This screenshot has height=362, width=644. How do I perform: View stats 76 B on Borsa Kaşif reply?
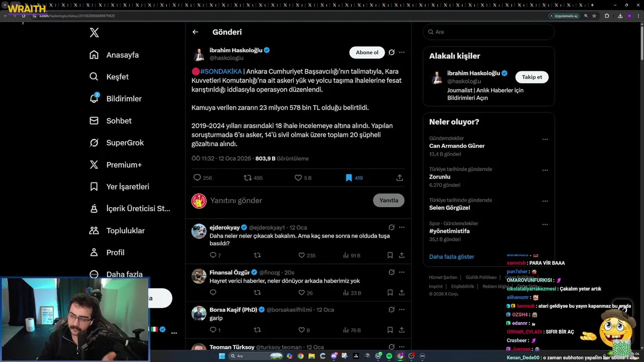[x=352, y=330]
